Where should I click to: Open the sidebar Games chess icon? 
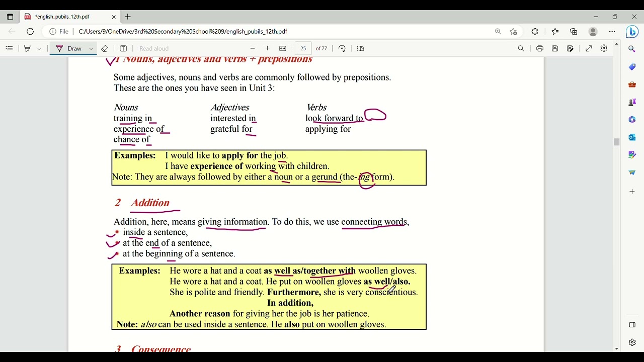click(x=632, y=102)
